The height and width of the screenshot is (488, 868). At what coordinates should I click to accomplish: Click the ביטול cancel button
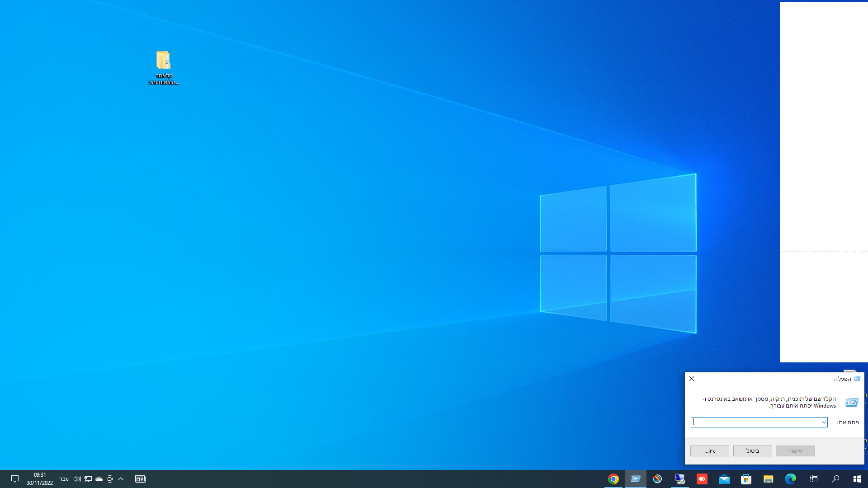click(752, 451)
